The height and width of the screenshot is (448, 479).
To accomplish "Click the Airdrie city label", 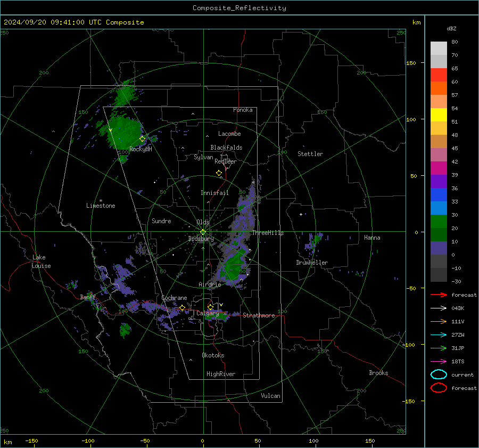I will tap(210, 284).
